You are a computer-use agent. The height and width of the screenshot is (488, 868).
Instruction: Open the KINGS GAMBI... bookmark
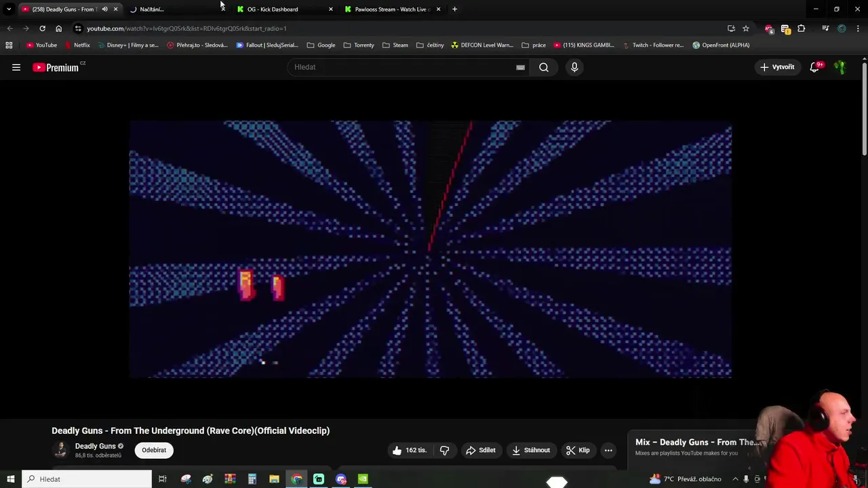(x=584, y=45)
